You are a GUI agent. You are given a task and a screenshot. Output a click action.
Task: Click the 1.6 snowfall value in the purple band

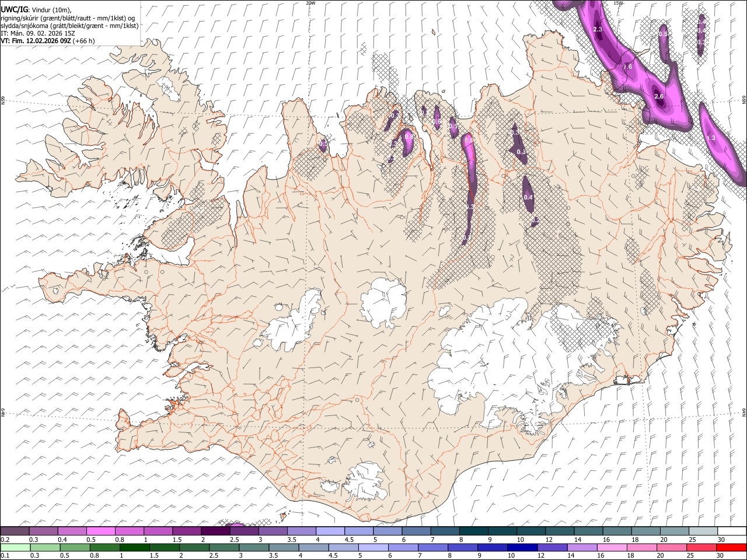[628, 66]
